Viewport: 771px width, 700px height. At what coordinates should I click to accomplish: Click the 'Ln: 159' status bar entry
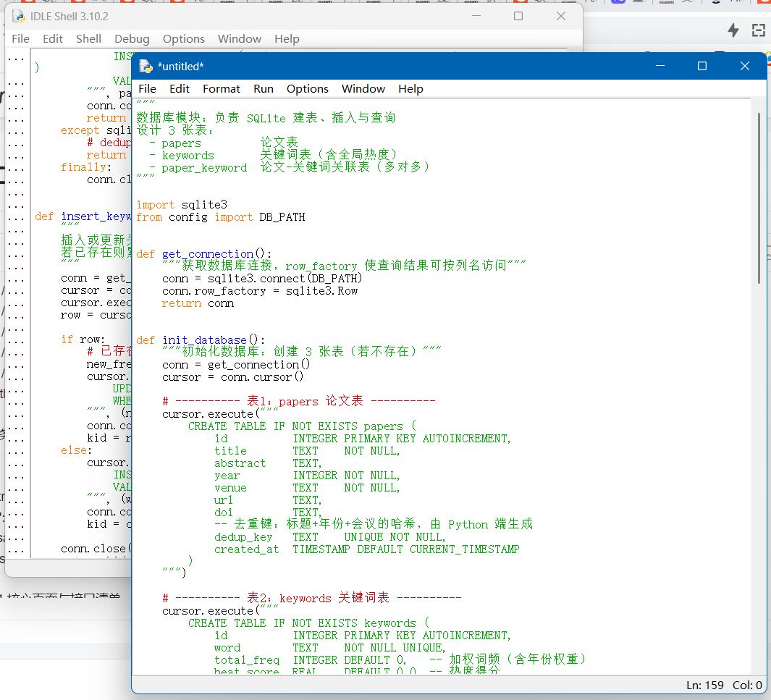(x=704, y=686)
